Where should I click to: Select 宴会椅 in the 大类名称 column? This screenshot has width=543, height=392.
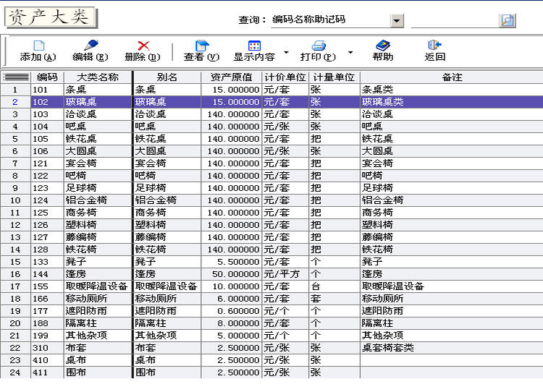(x=98, y=163)
